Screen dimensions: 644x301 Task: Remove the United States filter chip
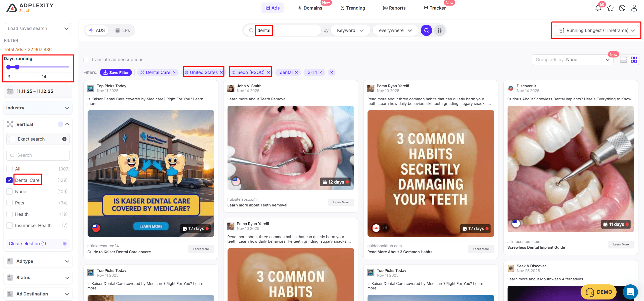(221, 72)
